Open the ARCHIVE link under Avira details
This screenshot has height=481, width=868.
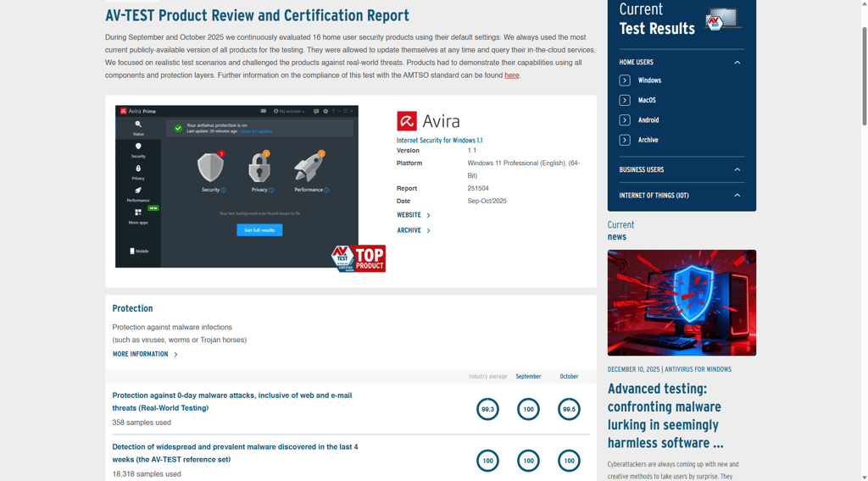coord(409,230)
